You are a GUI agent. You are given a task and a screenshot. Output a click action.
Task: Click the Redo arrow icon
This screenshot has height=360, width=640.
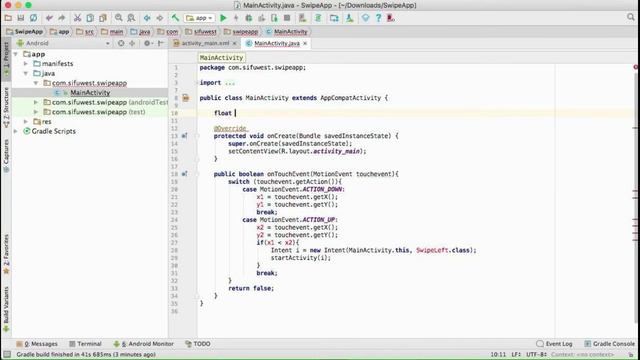(62, 18)
